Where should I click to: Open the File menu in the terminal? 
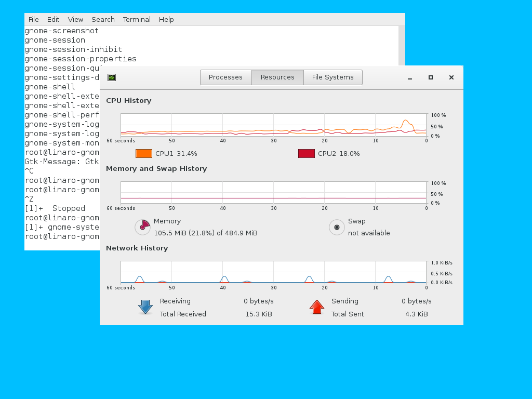[33, 19]
